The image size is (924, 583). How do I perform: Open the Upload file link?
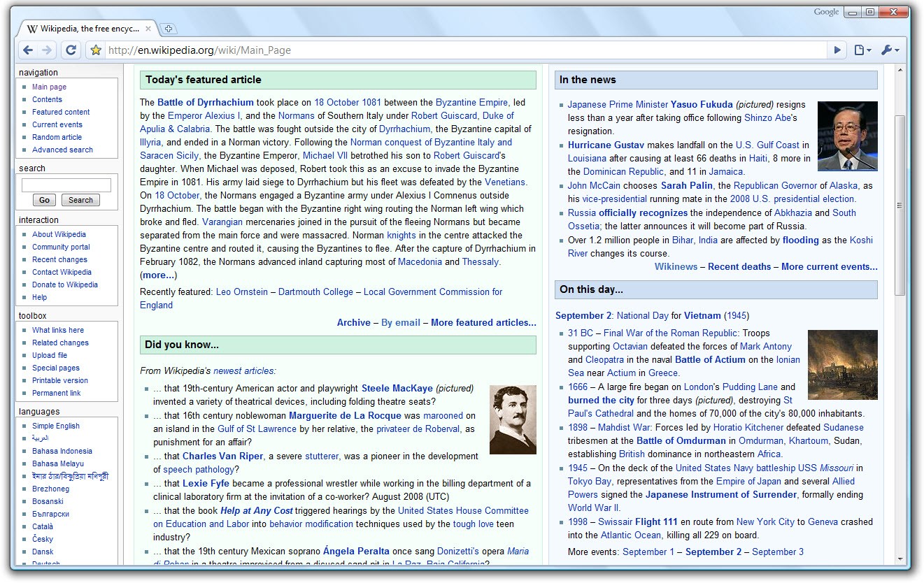(50, 355)
